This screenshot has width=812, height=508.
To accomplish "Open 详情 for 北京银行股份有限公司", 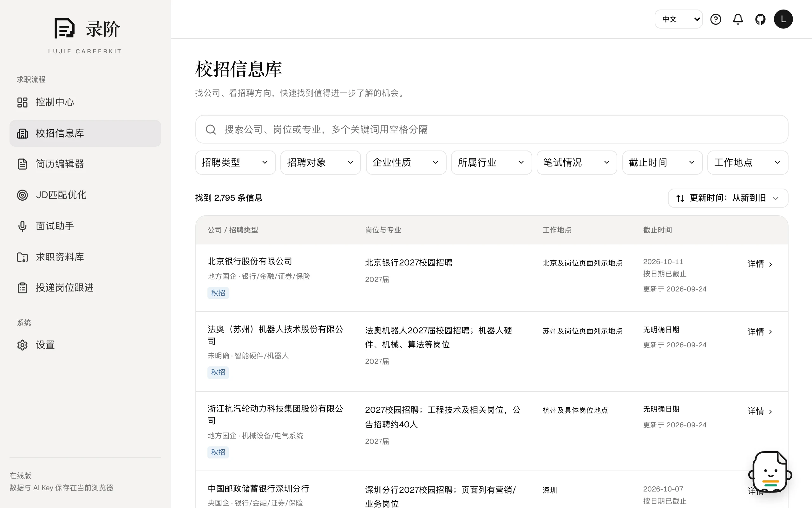I will click(x=760, y=264).
